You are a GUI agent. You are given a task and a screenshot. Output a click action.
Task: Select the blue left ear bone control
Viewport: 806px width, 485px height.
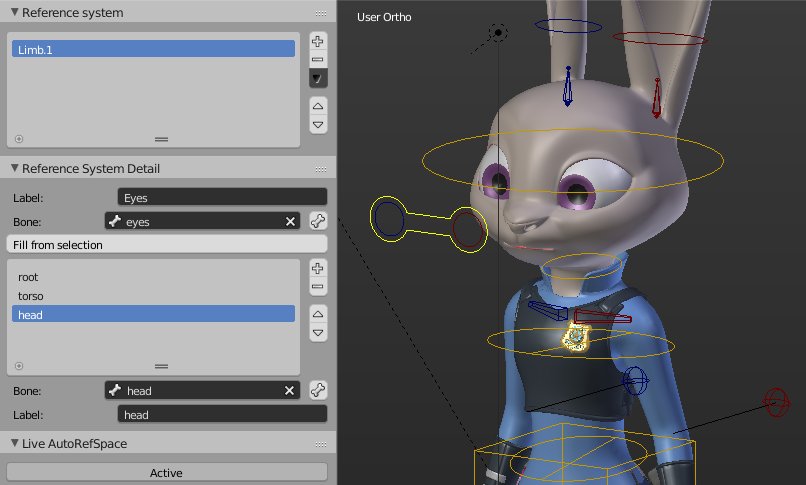pyautogui.click(x=567, y=86)
